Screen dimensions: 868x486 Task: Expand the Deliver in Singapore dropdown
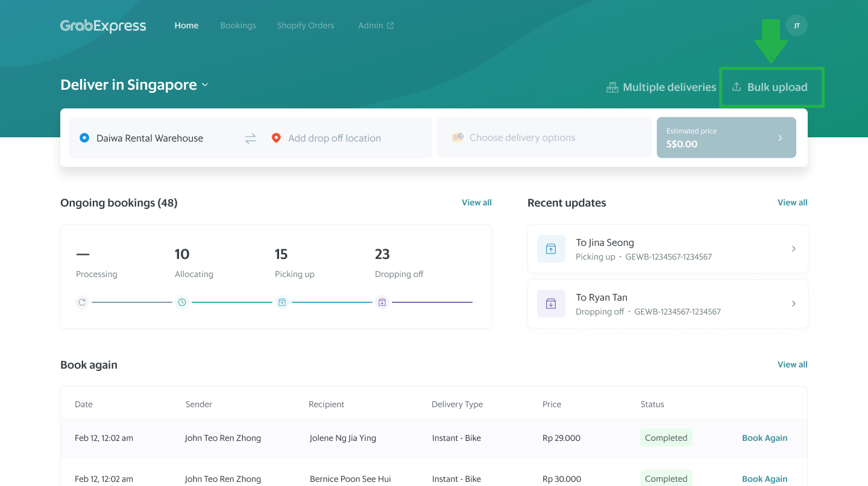[205, 85]
